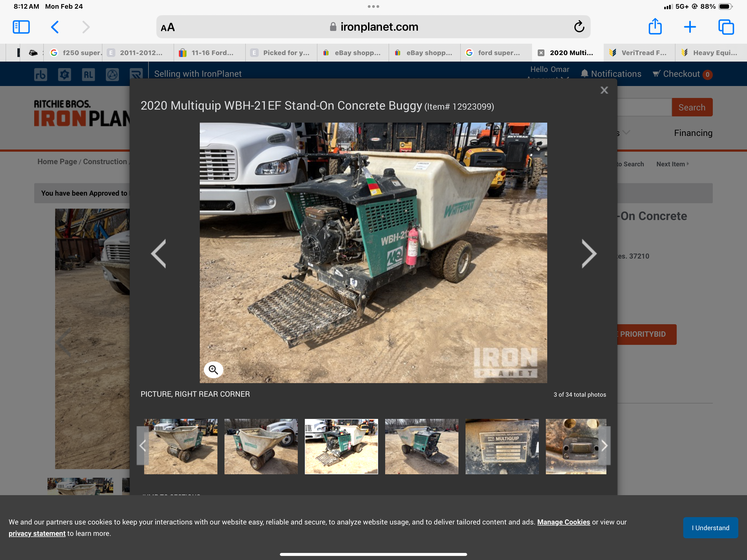Open the rb Ritchie Bros. site icon

pos(40,74)
